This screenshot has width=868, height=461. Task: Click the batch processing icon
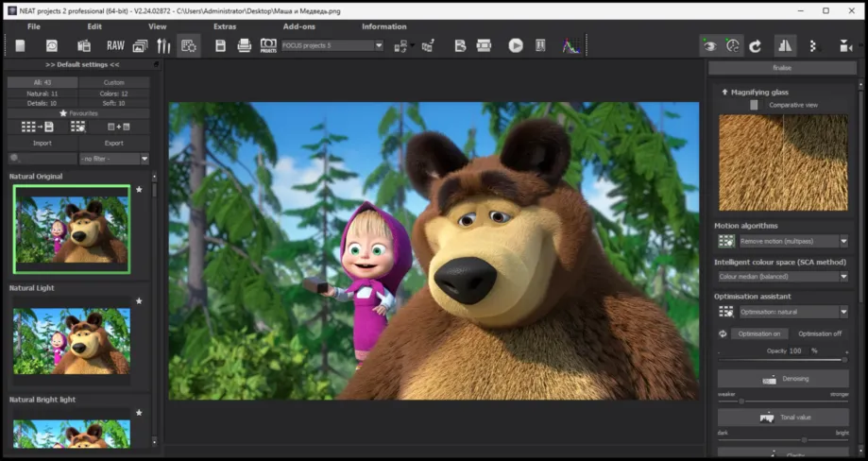click(84, 45)
